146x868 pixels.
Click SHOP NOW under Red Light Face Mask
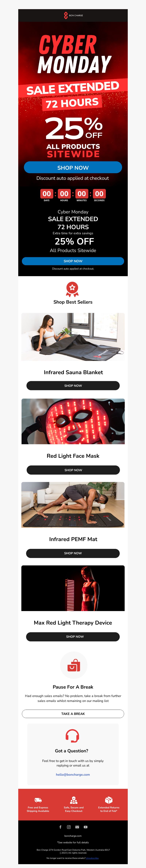coord(73,470)
